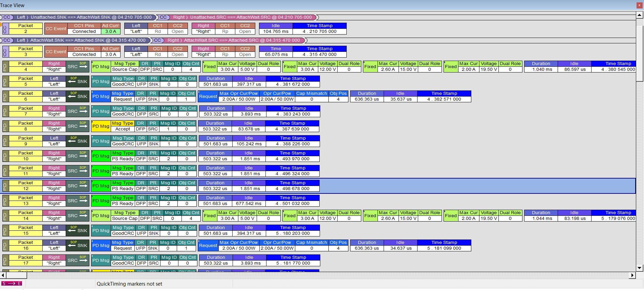Image resolution: width=644 pixels, height=290 pixels.
Task: Click the SNK SOP direction arrow in Packet 5
Action: coord(78,81)
